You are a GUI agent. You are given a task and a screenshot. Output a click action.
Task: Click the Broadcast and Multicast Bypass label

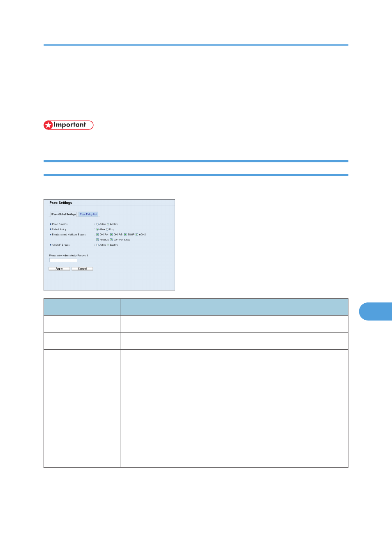[x=69, y=235]
